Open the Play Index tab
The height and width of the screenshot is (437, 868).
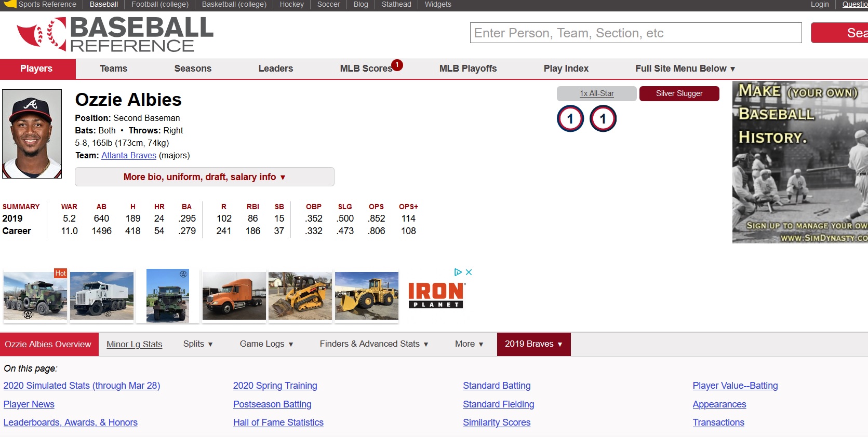pyautogui.click(x=566, y=69)
